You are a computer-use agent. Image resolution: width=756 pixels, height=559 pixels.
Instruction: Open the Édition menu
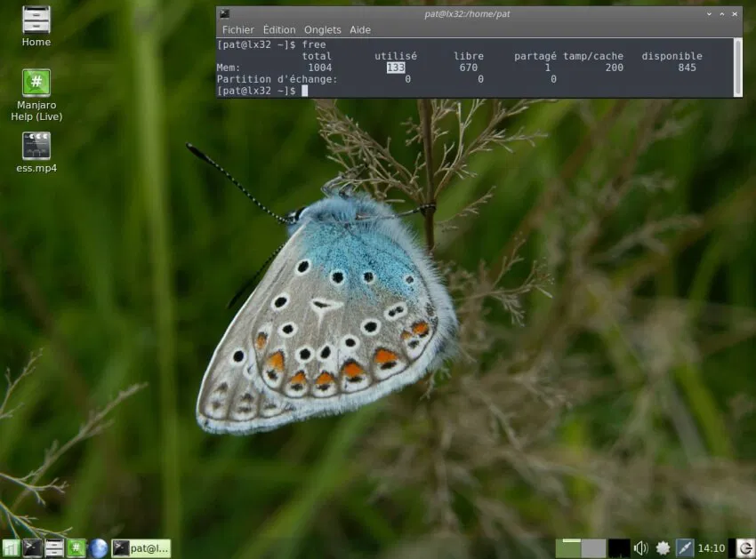click(x=278, y=29)
